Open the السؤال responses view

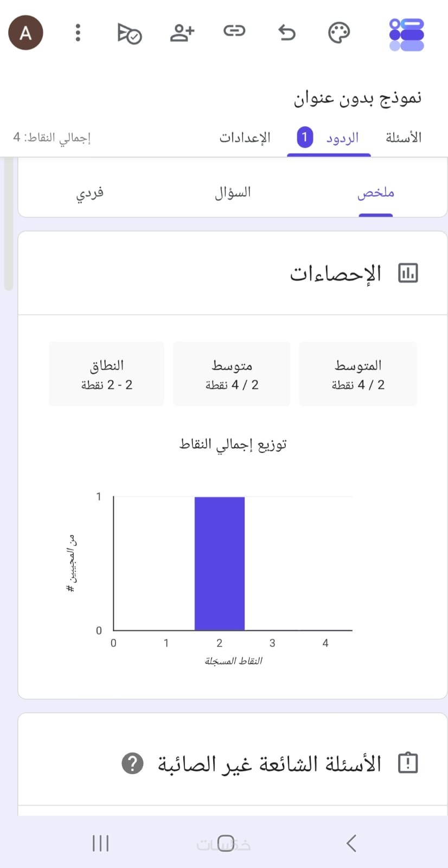233,193
